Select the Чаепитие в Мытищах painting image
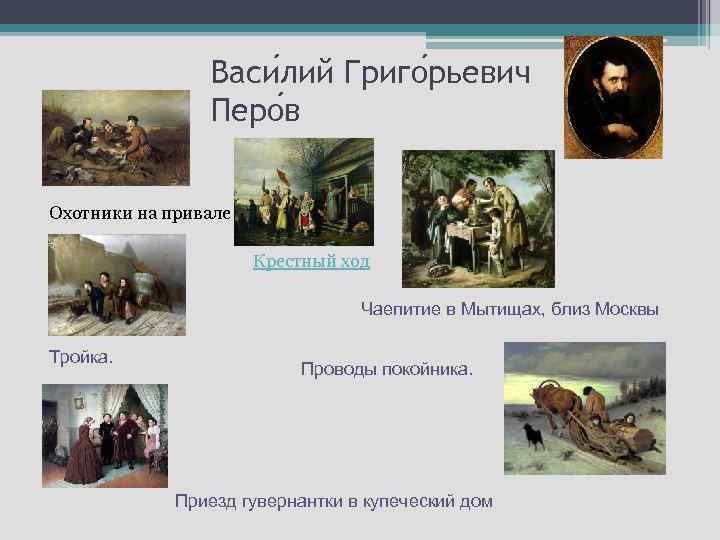The image size is (720, 540). [x=478, y=219]
